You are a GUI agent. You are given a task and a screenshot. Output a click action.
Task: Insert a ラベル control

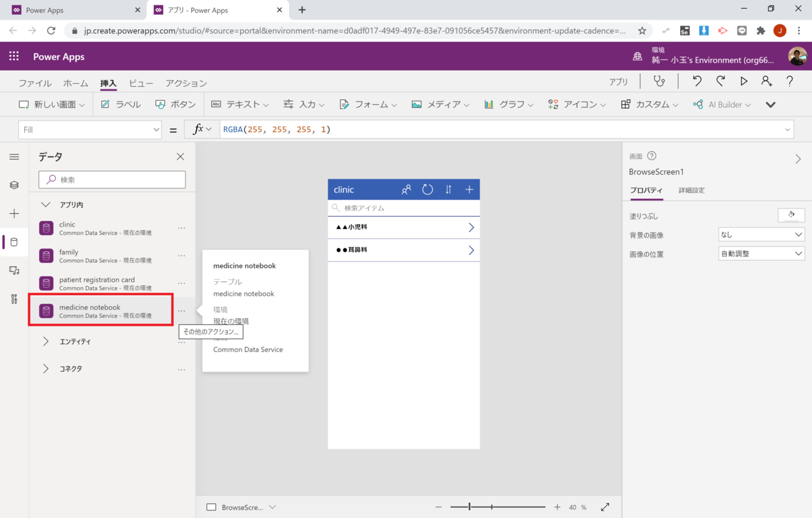(121, 104)
